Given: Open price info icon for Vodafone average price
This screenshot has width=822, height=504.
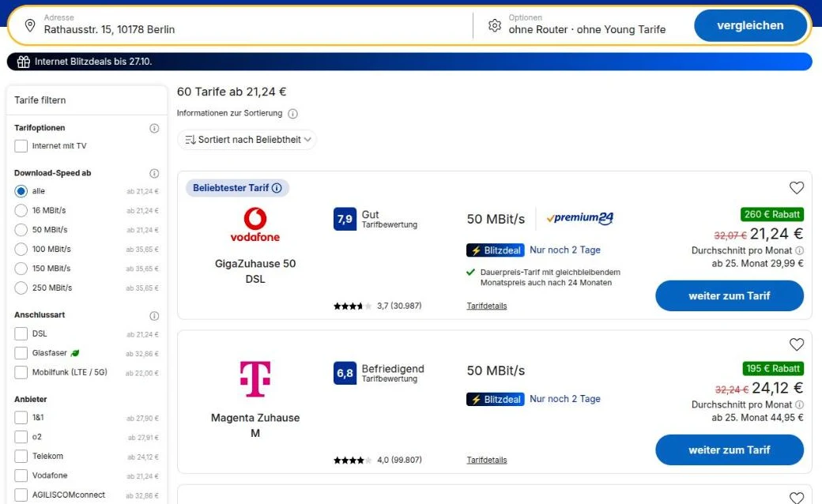Looking at the screenshot, I should [799, 250].
